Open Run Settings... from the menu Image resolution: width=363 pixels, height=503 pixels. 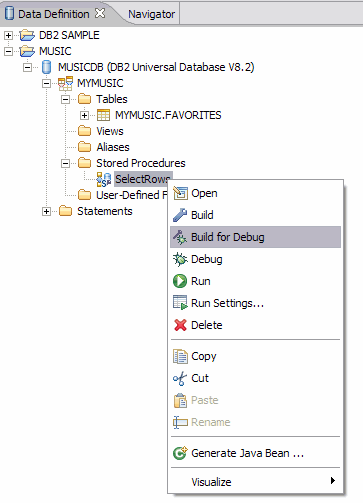click(255, 303)
